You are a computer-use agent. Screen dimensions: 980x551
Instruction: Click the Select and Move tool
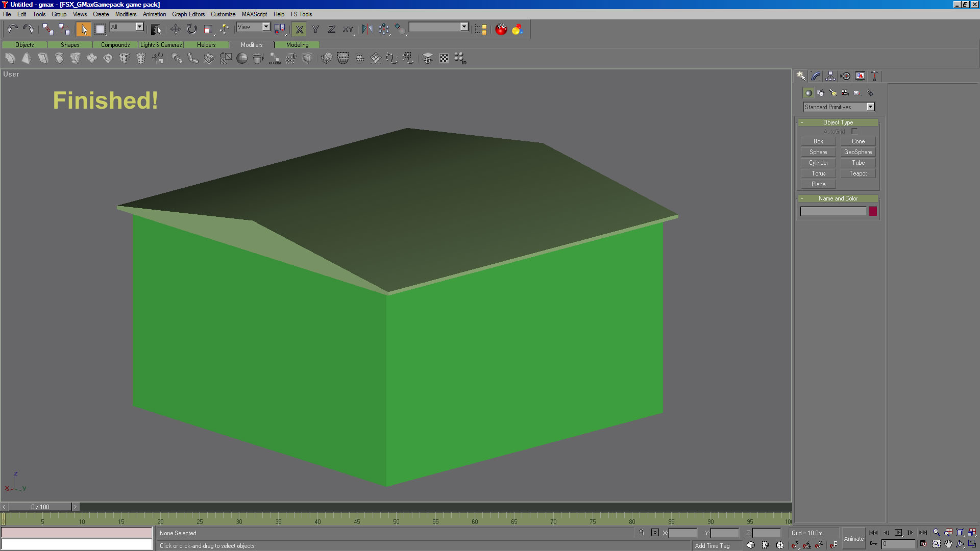(175, 29)
